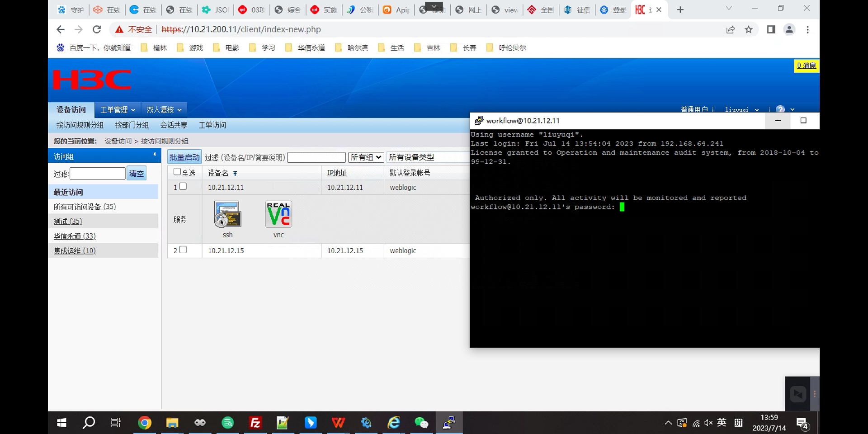The image size is (868, 434).
Task: Open the tab search chevron in Chrome
Action: (x=729, y=9)
